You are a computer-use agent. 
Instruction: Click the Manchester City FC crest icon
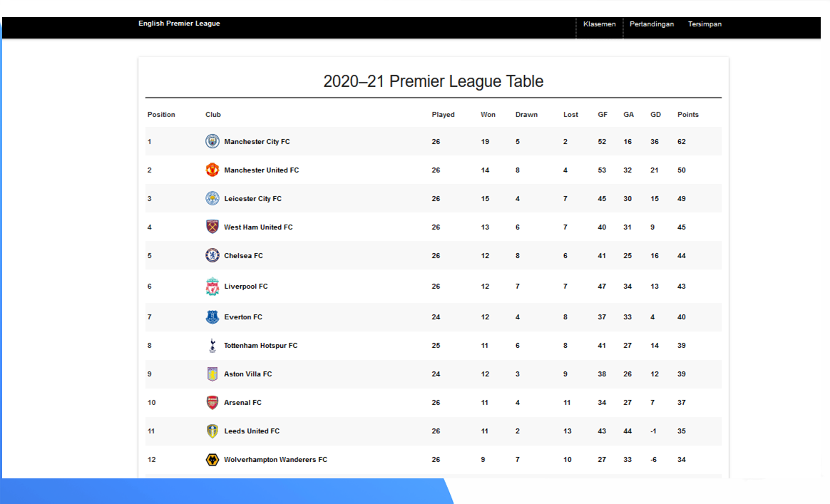click(212, 141)
